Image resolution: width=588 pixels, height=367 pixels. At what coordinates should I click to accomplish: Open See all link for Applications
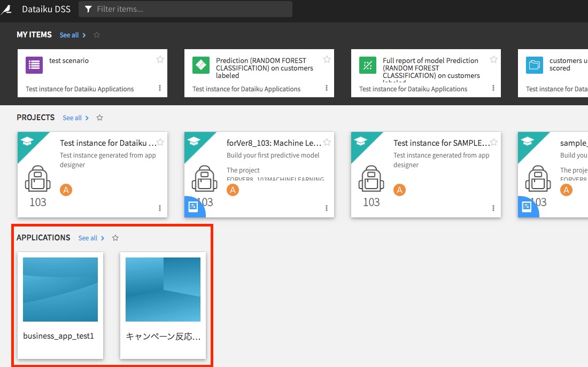coord(91,238)
